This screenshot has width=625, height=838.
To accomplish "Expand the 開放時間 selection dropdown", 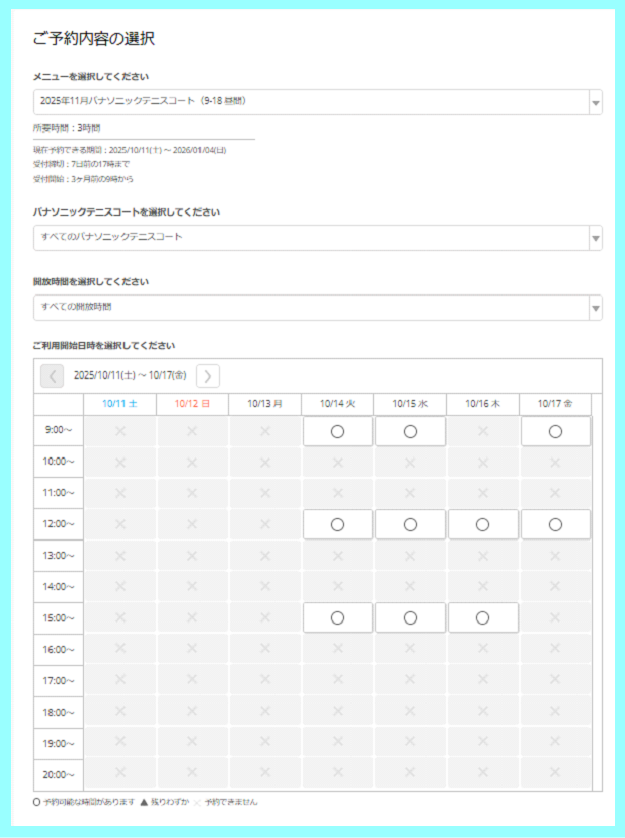I will tap(317, 307).
